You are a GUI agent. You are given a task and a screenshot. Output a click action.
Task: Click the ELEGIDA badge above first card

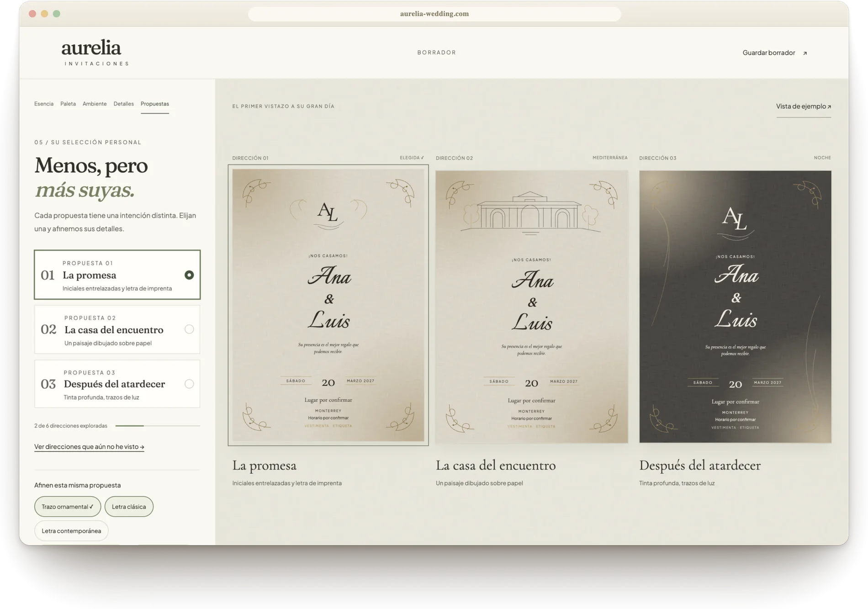[412, 158]
